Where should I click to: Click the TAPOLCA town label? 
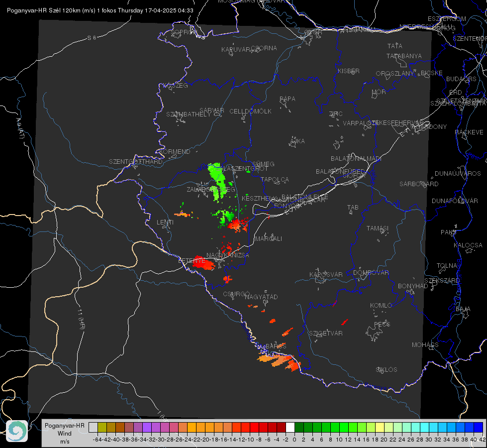coord(275,179)
